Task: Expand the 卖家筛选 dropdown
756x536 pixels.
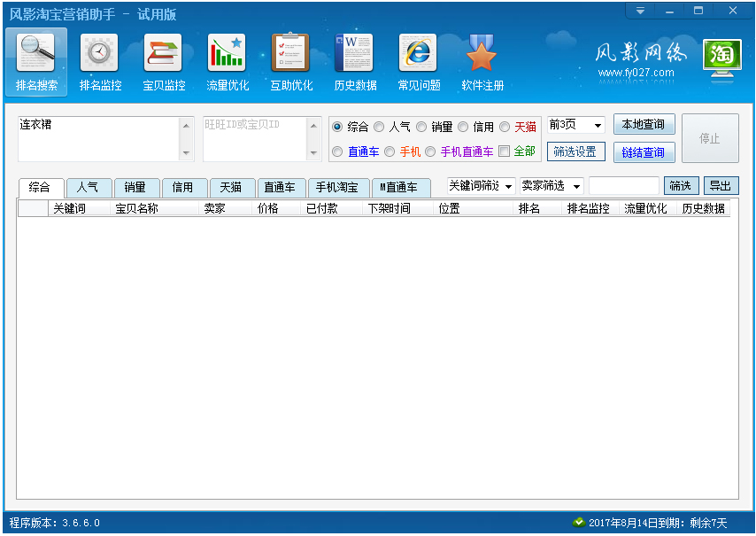Action: pyautogui.click(x=576, y=186)
